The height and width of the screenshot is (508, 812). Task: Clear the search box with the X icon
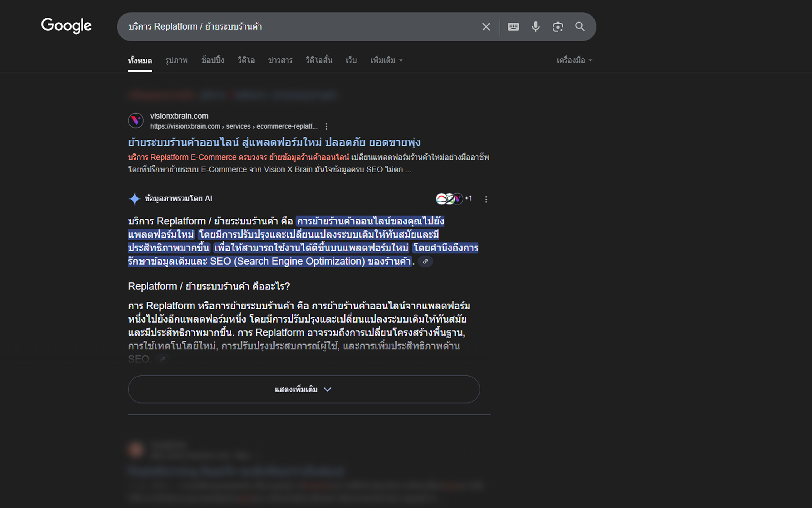(x=486, y=26)
